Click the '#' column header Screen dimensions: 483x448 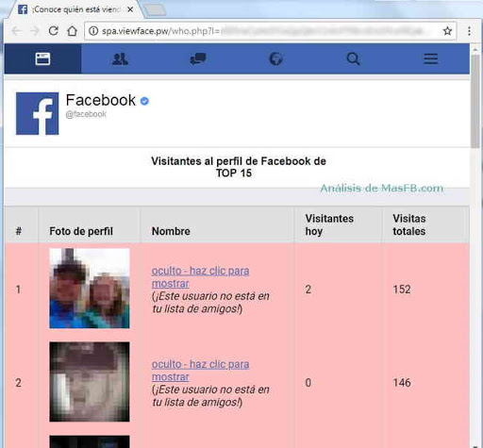coord(19,231)
